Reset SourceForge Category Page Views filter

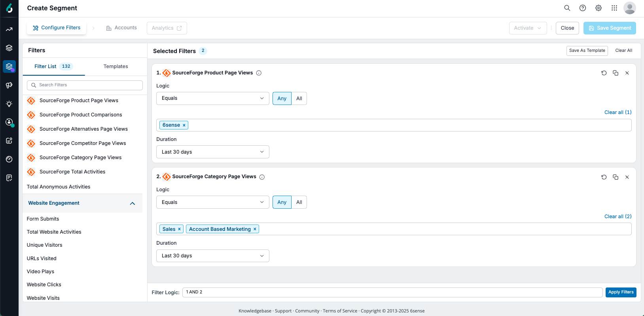tap(604, 177)
